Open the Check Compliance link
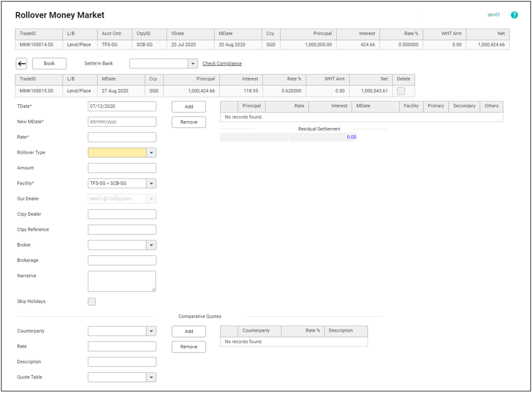The height and width of the screenshot is (393, 532). pyautogui.click(x=222, y=64)
